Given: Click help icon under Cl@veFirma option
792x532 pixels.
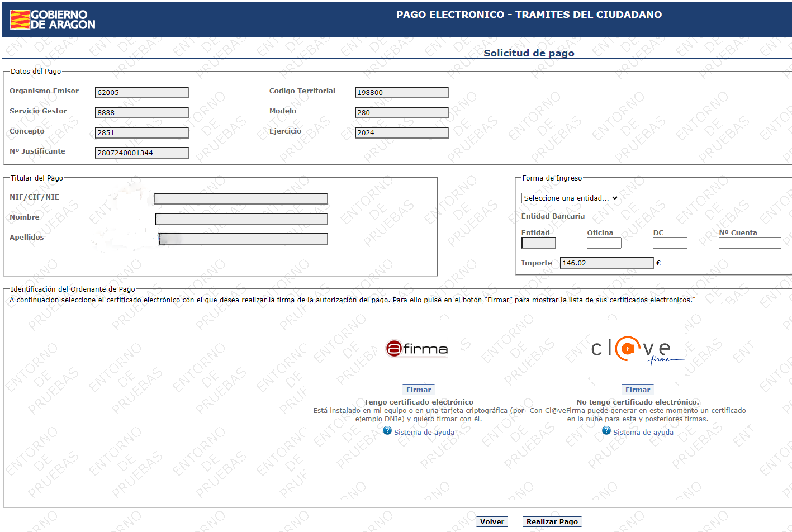Looking at the screenshot, I should click(x=606, y=431).
